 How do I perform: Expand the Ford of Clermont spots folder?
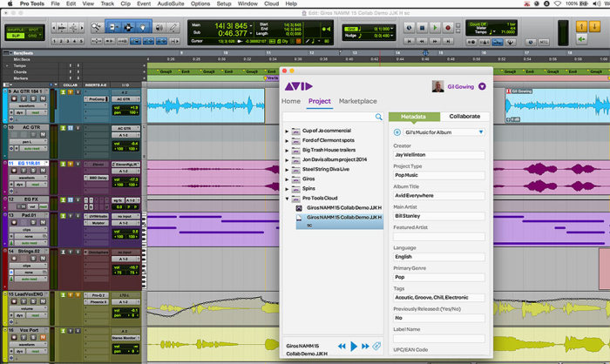[x=287, y=141]
